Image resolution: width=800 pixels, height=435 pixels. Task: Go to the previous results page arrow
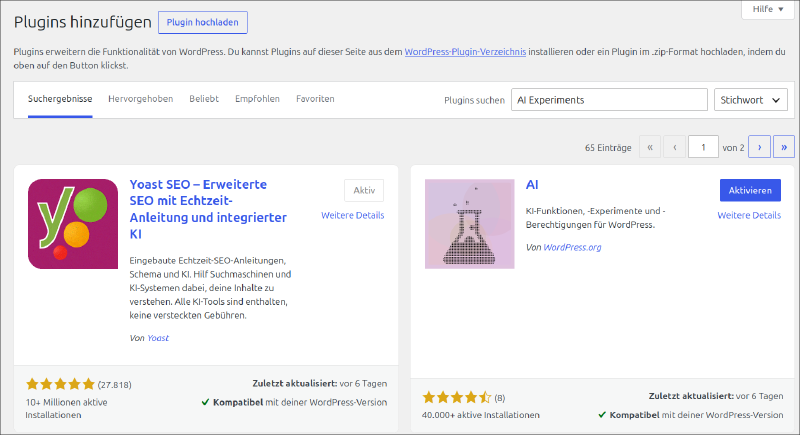(x=674, y=147)
